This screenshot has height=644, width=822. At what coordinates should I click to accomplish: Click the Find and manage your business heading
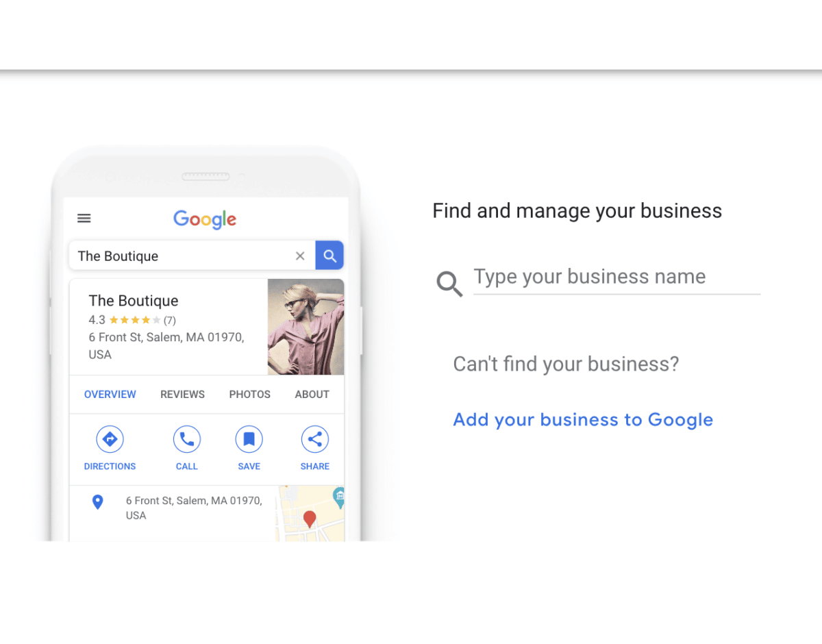[577, 211]
